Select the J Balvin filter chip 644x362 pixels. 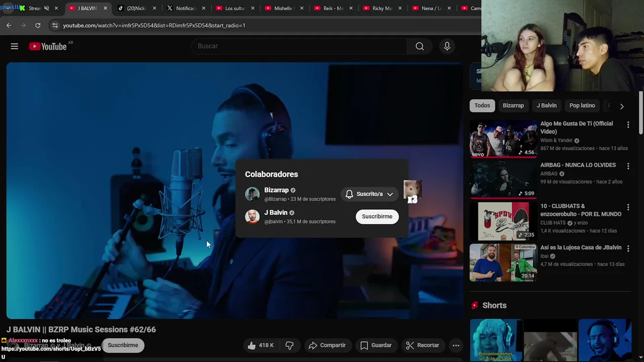(x=546, y=106)
